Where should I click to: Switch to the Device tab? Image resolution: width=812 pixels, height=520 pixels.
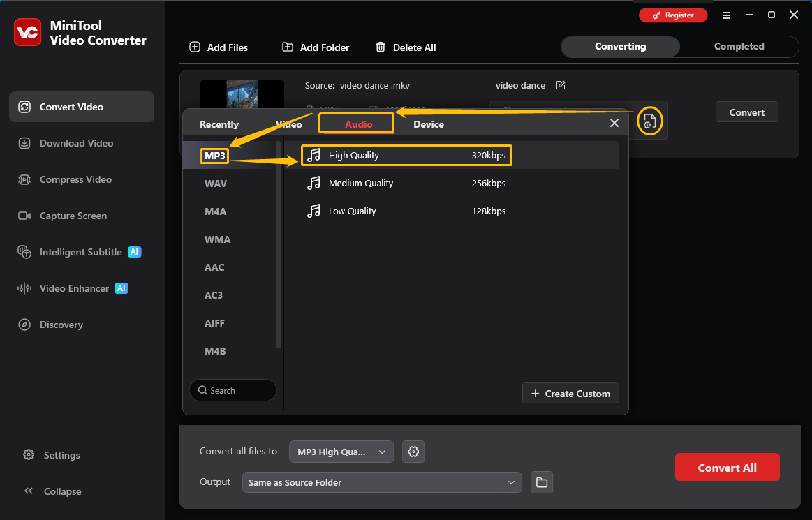click(x=428, y=124)
